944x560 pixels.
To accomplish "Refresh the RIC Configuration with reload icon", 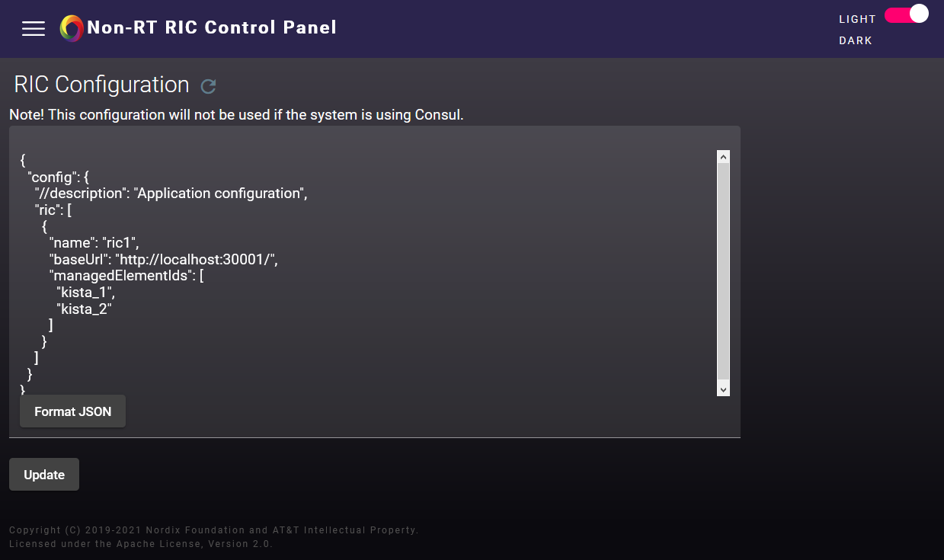I will [x=208, y=86].
